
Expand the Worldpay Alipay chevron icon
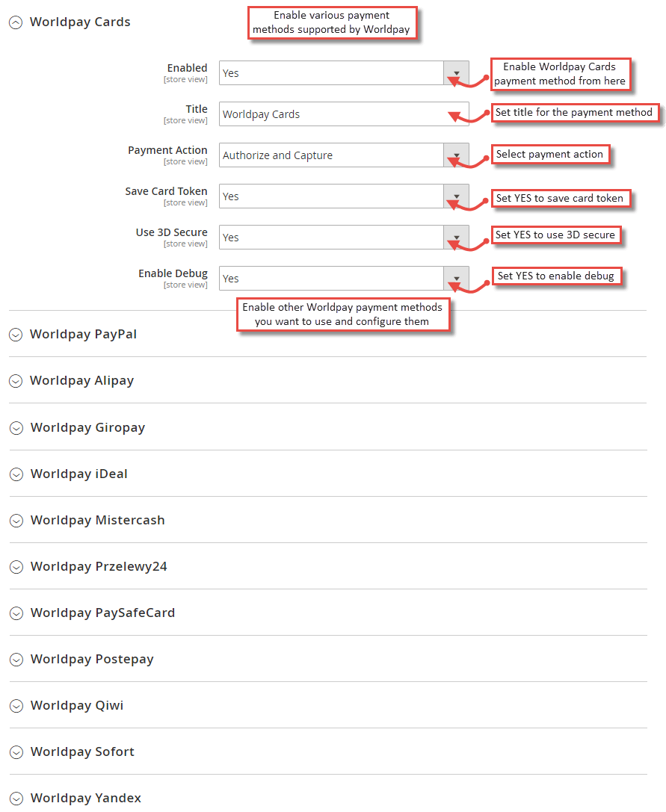pos(16,381)
